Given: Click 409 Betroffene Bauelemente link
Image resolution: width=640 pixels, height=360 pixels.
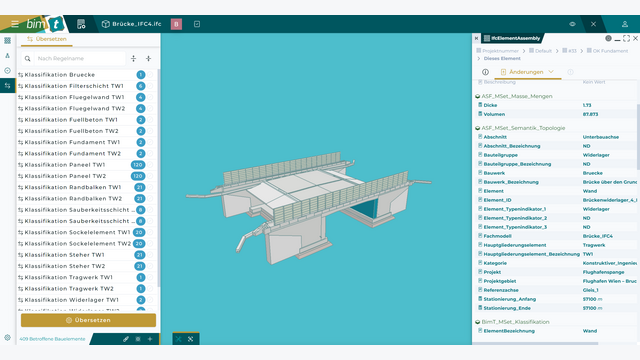Looking at the screenshot, I should tap(52, 339).
